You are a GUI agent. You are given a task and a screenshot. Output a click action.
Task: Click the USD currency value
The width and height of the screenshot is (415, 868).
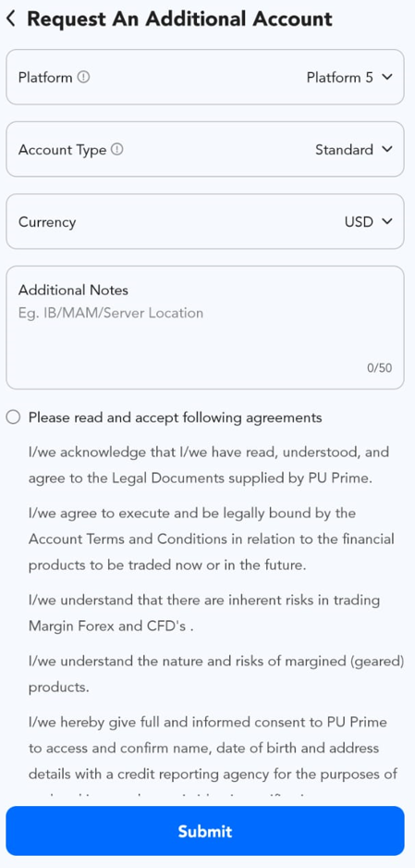(360, 221)
